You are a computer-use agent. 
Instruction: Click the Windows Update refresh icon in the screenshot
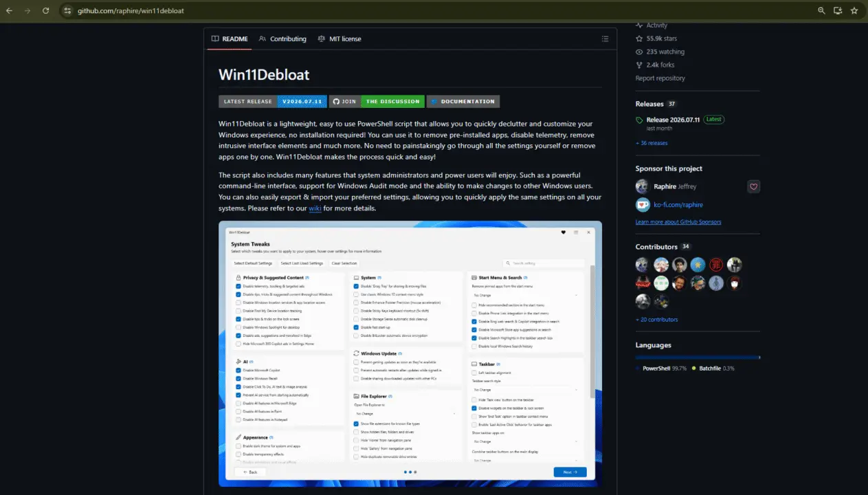356,353
